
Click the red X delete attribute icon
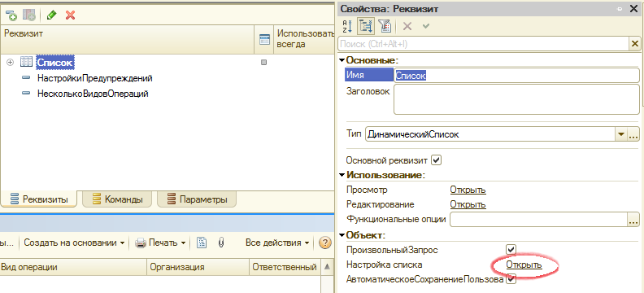(x=70, y=15)
